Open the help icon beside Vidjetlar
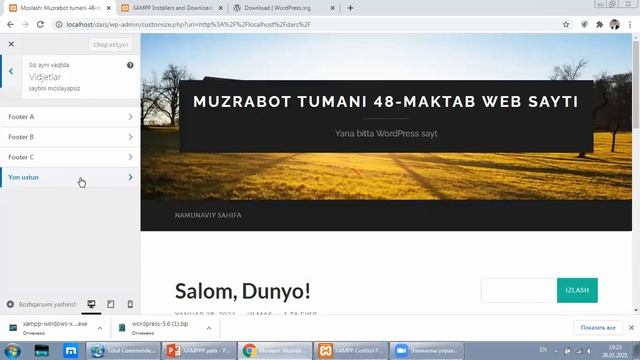 [130, 65]
